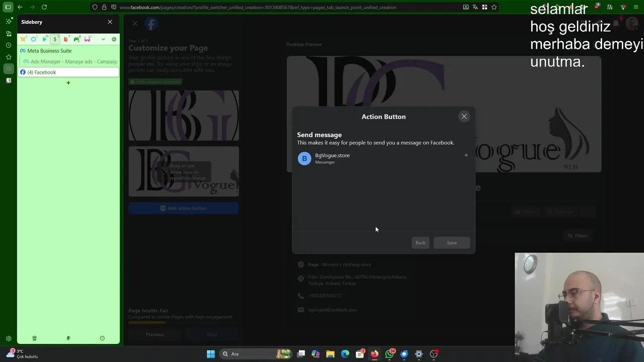Click the weather widget in taskbar
Screen dimensions: 644x362
point(22,354)
